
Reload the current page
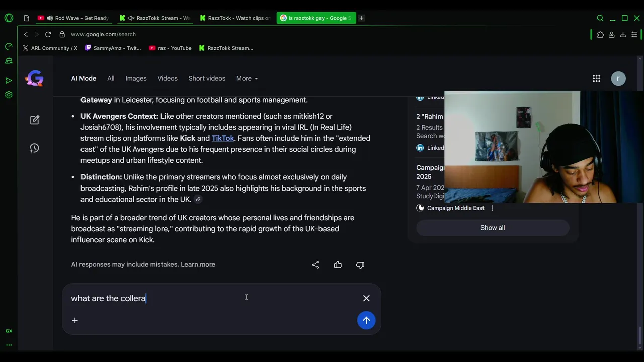tap(48, 34)
